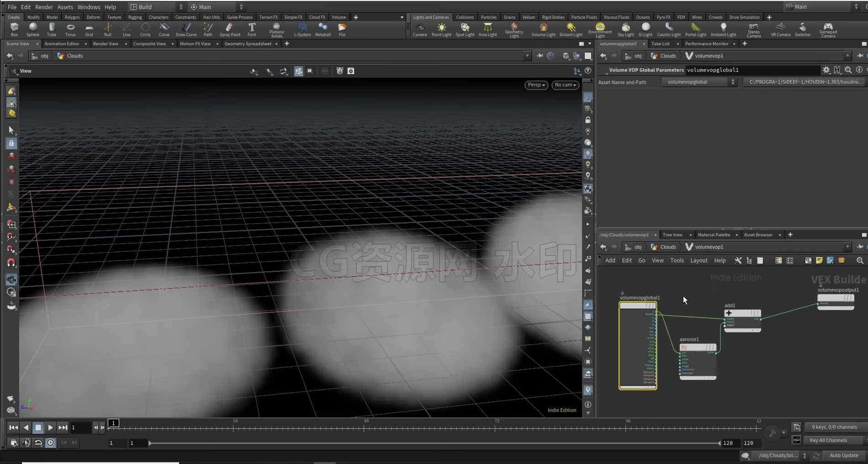Toggle audio on the playbar

pyautogui.click(x=26, y=443)
